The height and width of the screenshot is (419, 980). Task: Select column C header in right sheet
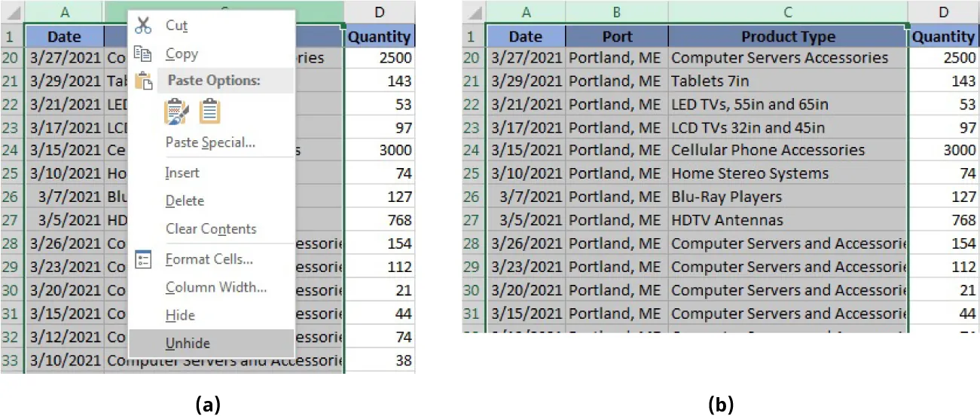click(x=787, y=11)
